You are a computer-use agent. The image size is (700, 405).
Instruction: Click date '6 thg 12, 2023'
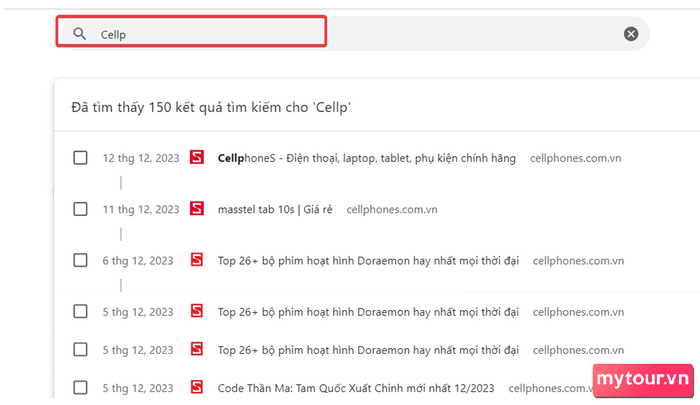tap(138, 261)
